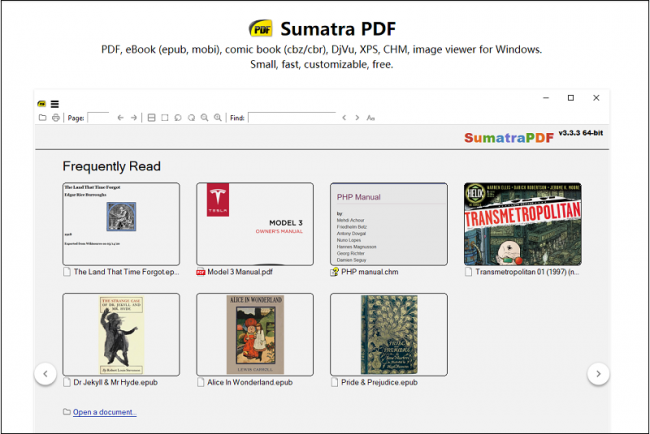Show next slide with right carousel arrow
The height and width of the screenshot is (434, 650).
tap(598, 373)
